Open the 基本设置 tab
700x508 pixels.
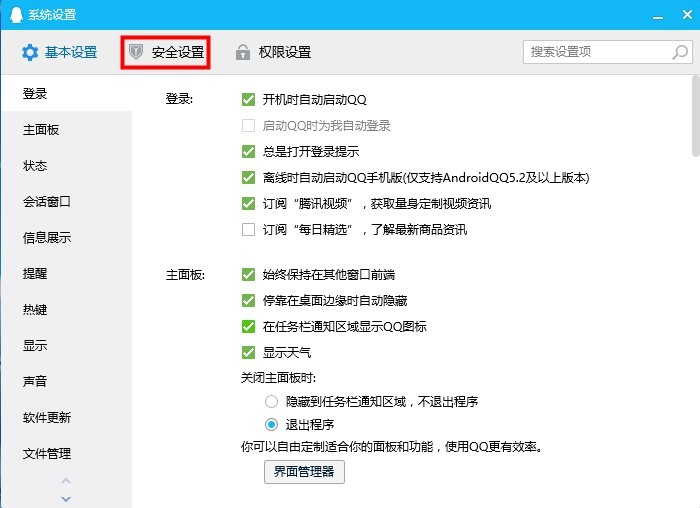tap(60, 53)
